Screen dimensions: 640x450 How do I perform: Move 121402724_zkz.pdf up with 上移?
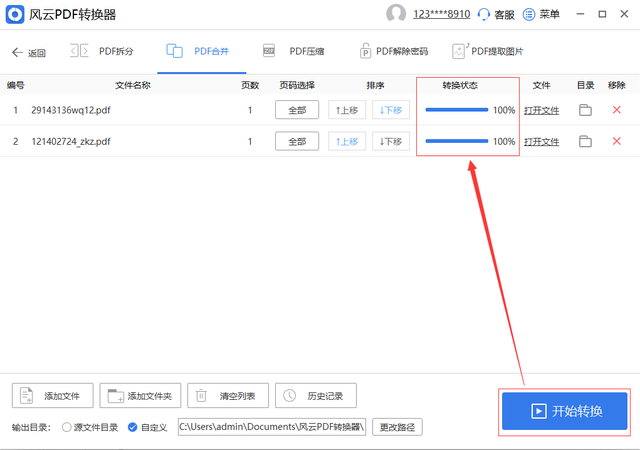point(347,141)
